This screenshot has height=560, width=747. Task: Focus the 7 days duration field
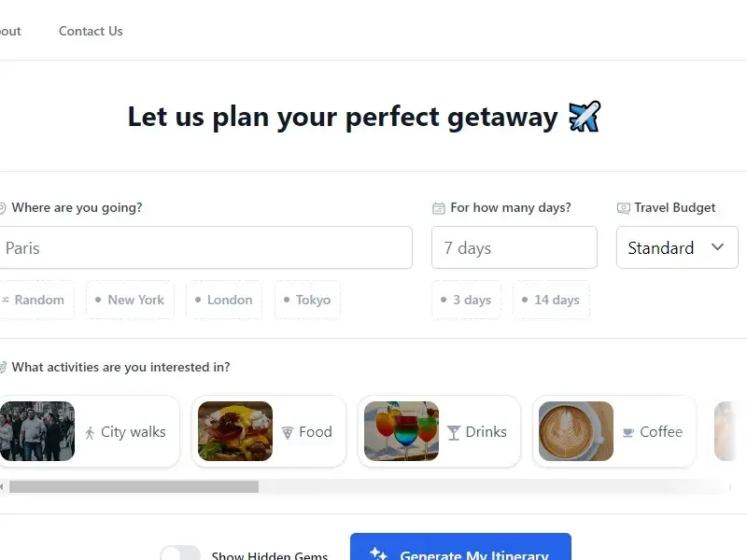[514, 247]
